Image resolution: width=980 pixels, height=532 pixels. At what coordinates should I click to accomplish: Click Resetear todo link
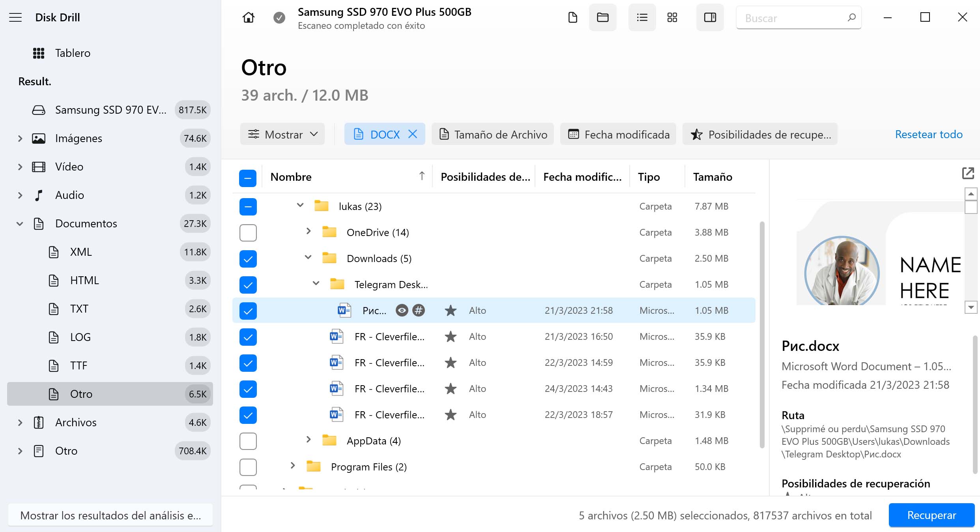click(929, 134)
